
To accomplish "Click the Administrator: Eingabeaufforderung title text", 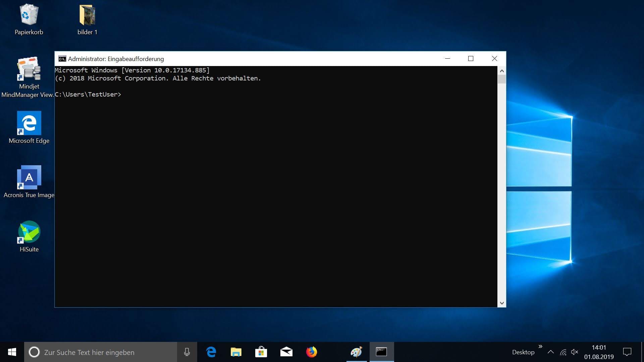I will 116,59.
